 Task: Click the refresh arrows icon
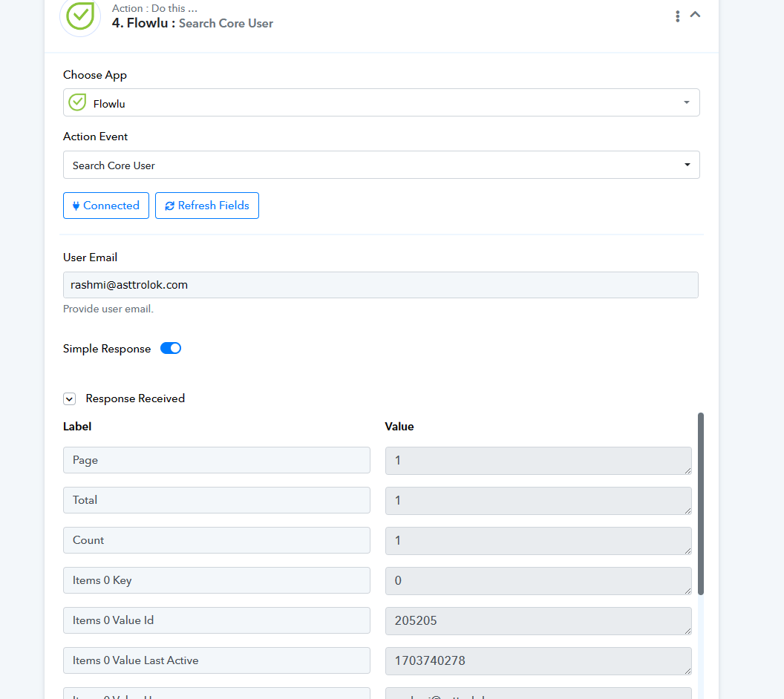pos(169,206)
